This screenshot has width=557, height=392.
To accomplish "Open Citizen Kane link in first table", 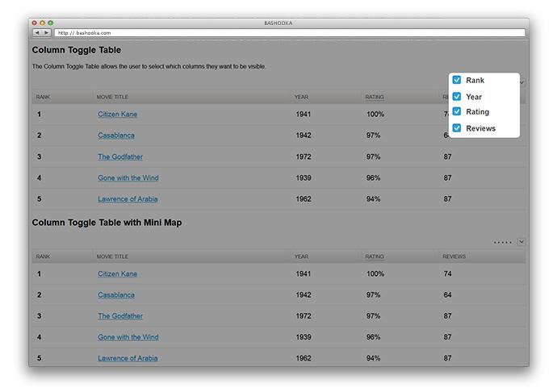I will 117,115.
